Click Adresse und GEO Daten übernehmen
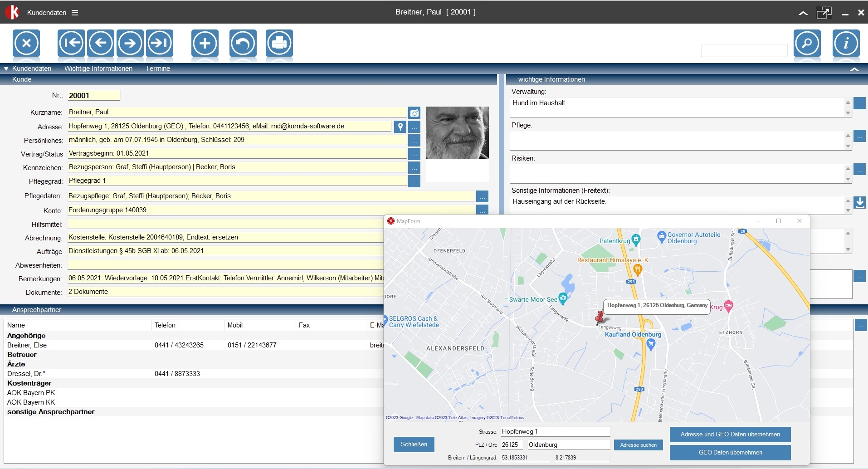Viewport: 868px width, 469px height. click(730, 435)
